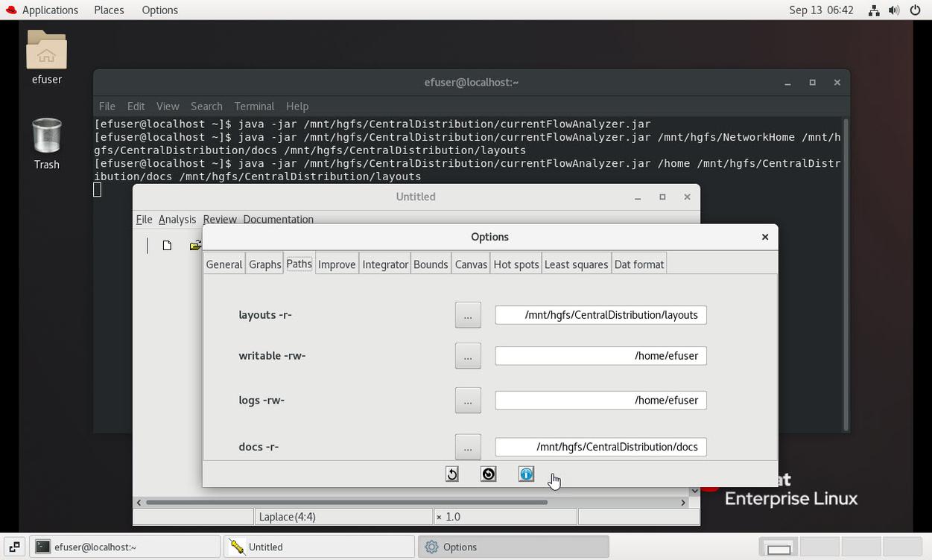Click the open folder toolbar icon
This screenshot has height=560, width=932.
coord(194,246)
